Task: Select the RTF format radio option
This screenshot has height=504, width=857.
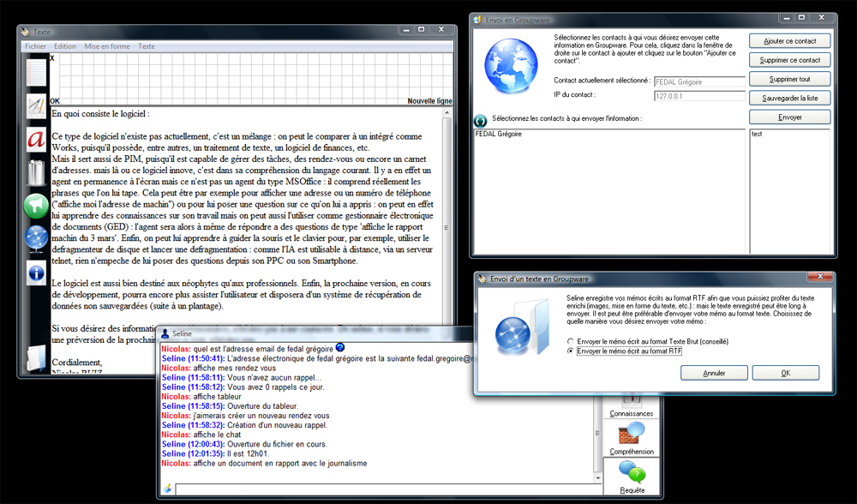Action: click(x=572, y=351)
